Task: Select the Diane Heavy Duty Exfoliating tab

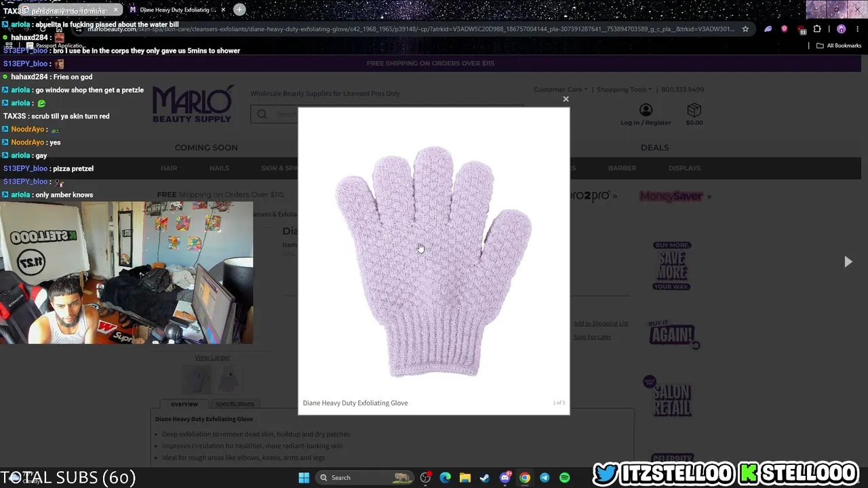Action: 178,9
